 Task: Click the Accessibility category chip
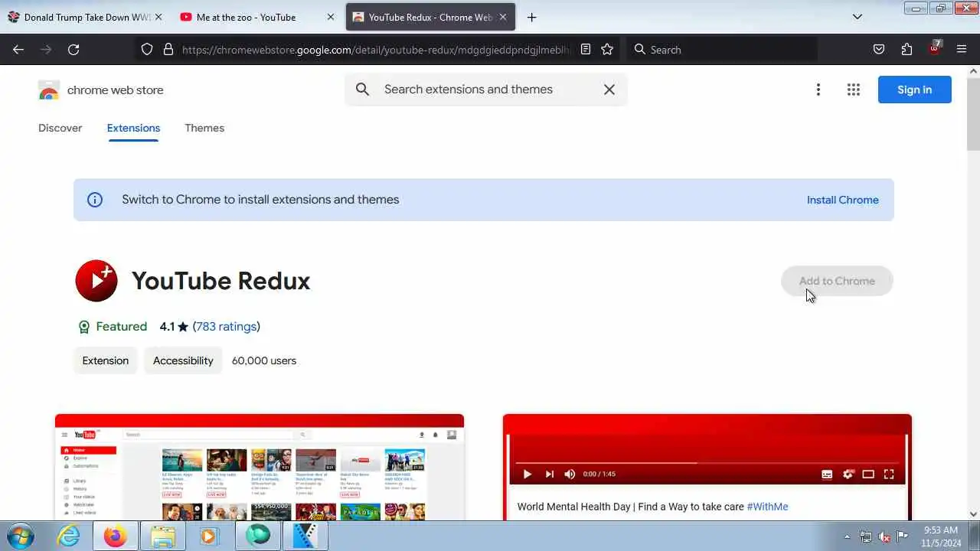pos(183,360)
